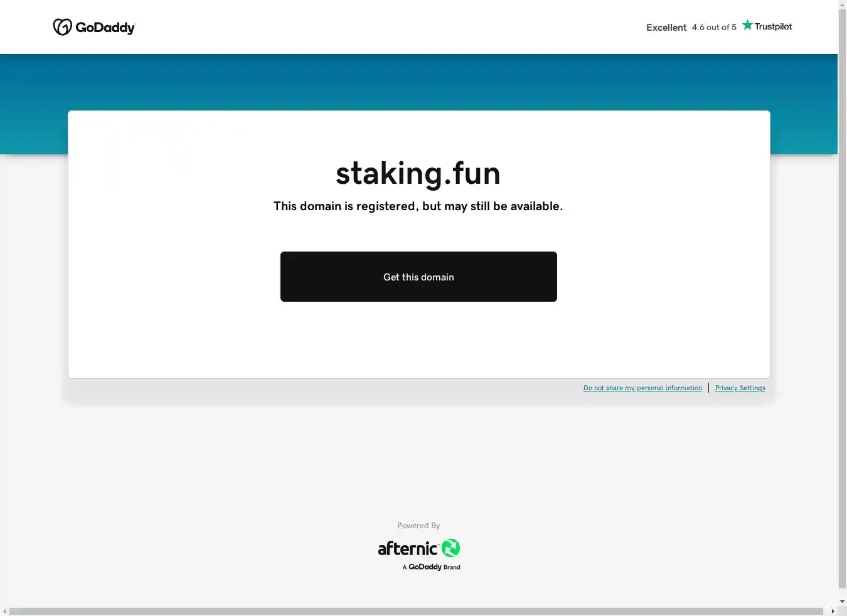Open "Do not share my personal information" link

642,388
